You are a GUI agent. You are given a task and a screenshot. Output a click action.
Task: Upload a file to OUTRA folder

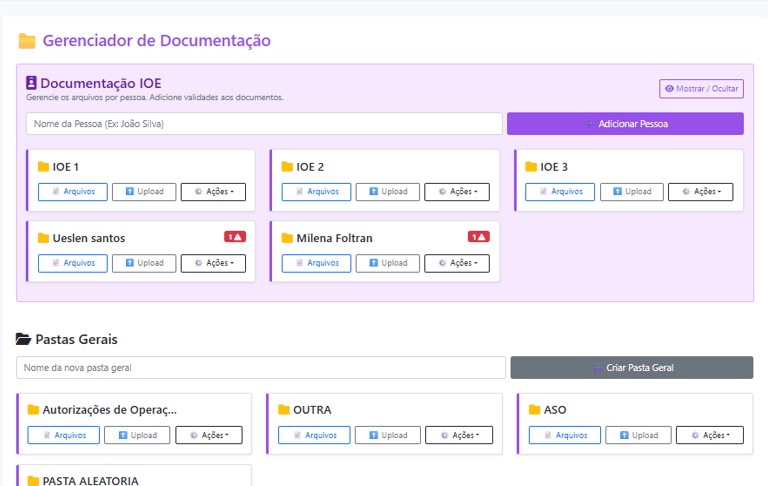click(x=388, y=435)
